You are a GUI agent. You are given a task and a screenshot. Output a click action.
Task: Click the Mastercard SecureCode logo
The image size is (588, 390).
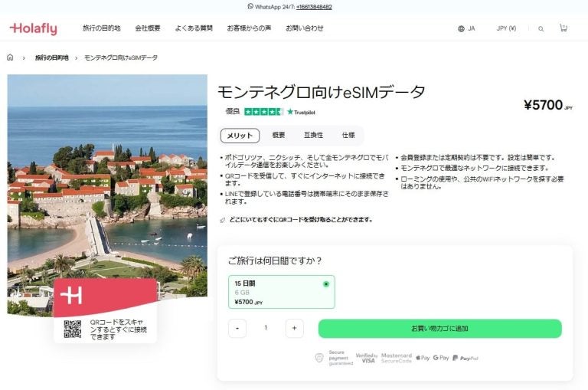coord(397,358)
